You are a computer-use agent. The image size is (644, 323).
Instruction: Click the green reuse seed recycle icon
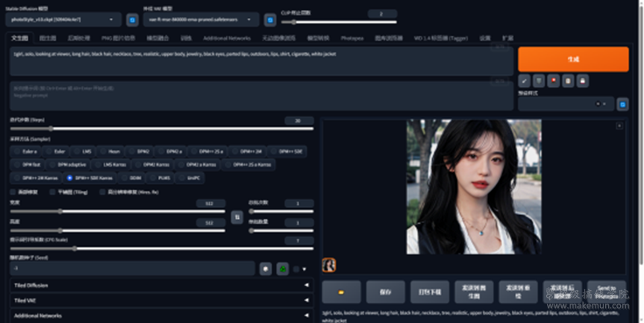coord(283,269)
